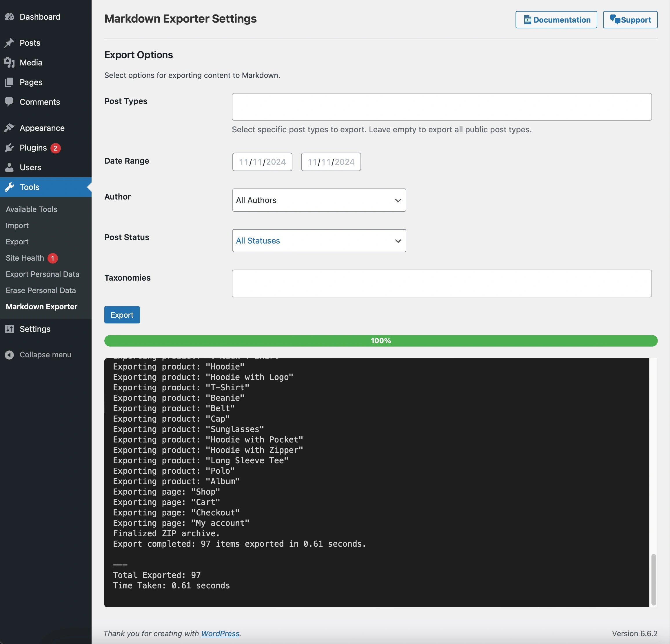Click the Users person icon
The image size is (670, 644).
tap(9, 167)
